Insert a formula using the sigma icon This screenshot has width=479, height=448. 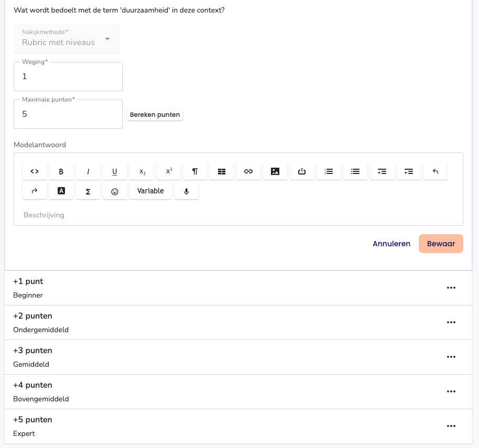tap(88, 191)
